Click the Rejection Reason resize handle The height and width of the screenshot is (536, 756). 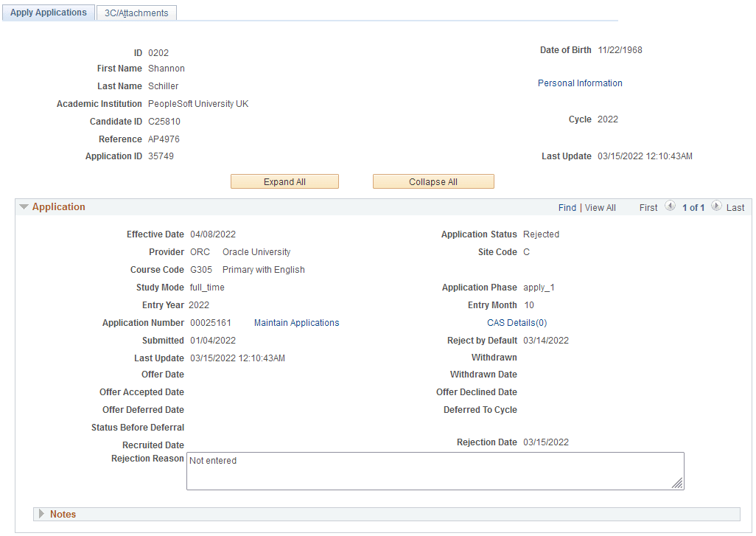677,484
